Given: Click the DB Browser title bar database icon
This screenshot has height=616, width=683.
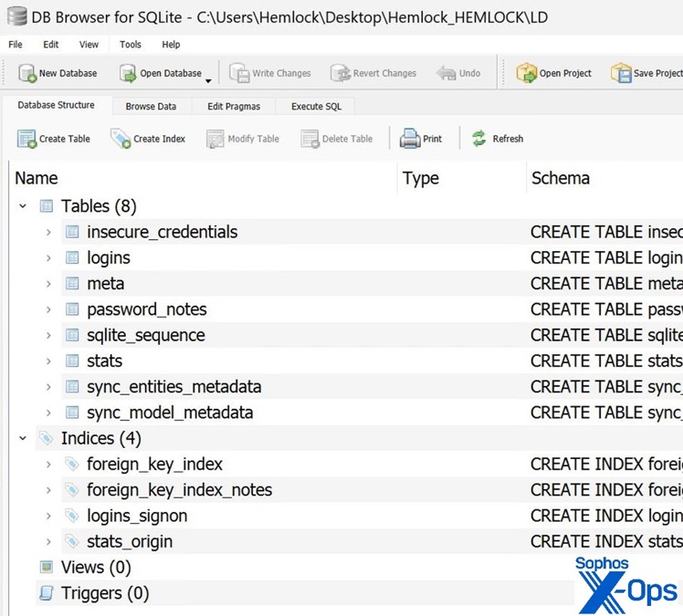Looking at the screenshot, I should pos(16,16).
